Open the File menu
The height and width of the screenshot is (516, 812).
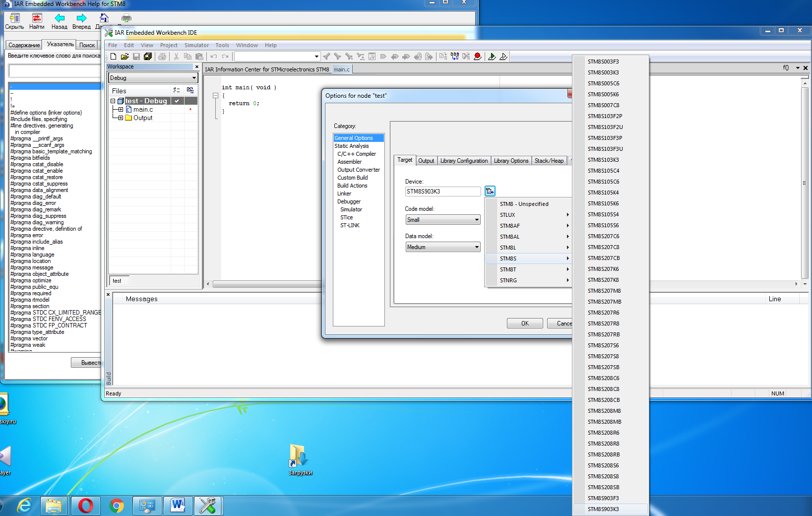tap(113, 45)
